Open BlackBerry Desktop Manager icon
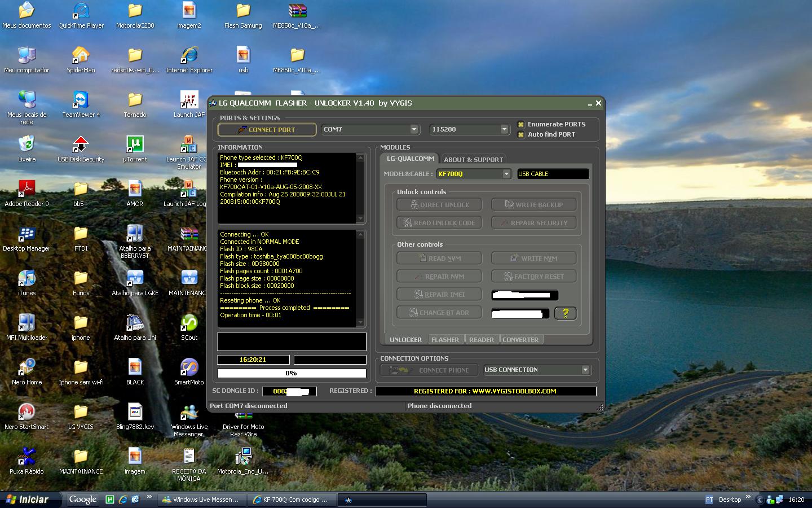This screenshot has width=812, height=508. [x=27, y=238]
